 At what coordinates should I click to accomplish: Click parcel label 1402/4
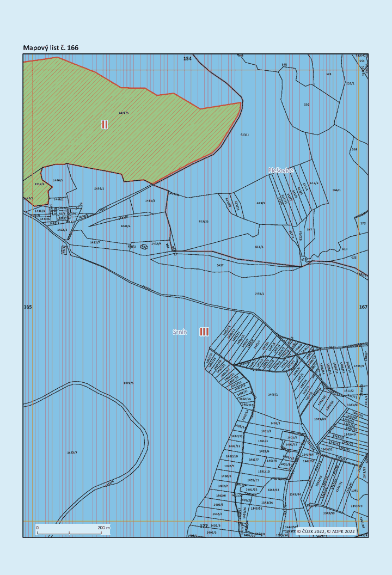pyautogui.click(x=217, y=514)
